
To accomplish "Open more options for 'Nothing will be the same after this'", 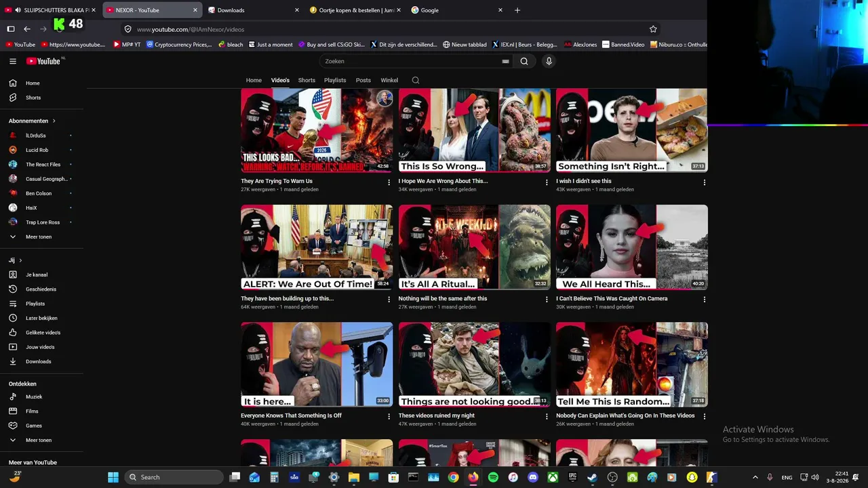I will pos(547,299).
